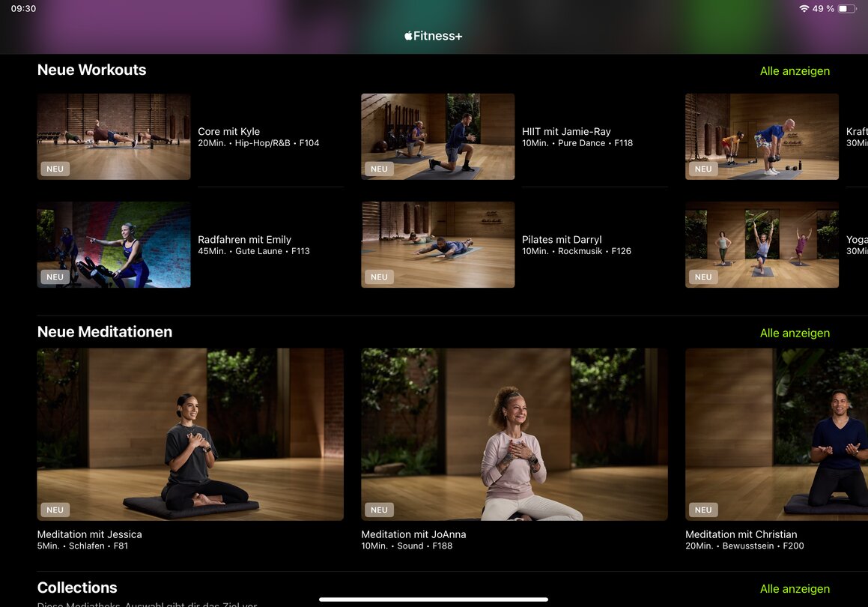Select the Pilates mit Darryl title text

pos(562,240)
